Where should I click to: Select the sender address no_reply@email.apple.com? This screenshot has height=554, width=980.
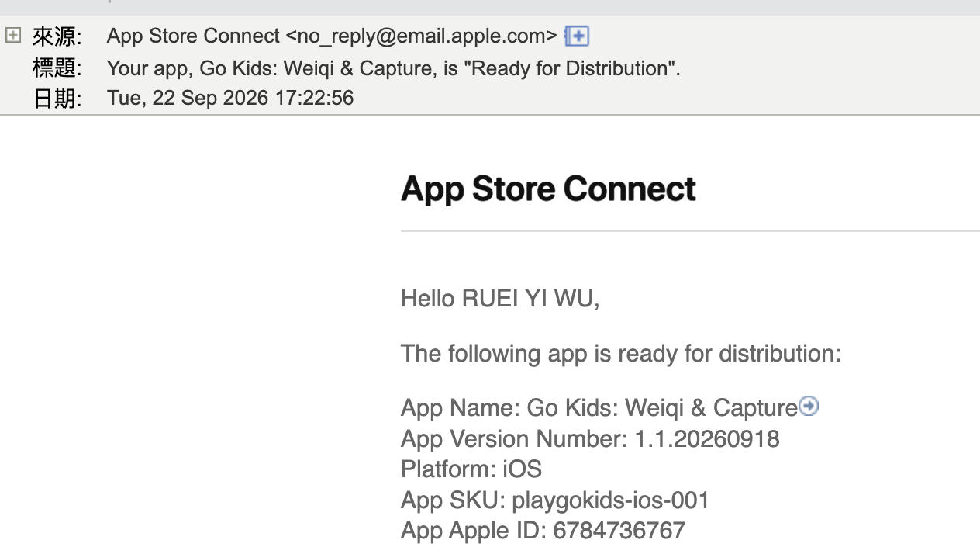(x=421, y=36)
